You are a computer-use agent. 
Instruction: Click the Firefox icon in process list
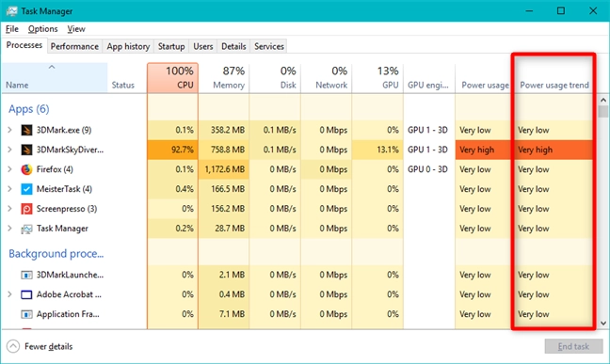[26, 169]
